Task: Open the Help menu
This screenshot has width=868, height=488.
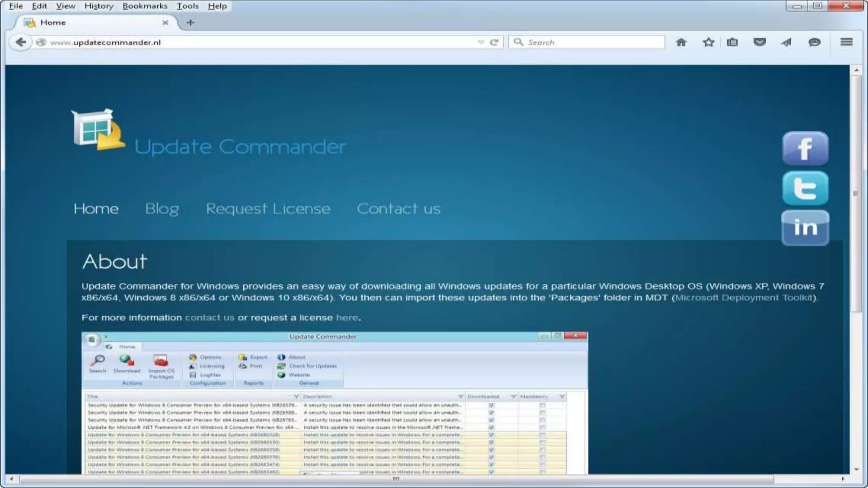Action: pos(217,6)
